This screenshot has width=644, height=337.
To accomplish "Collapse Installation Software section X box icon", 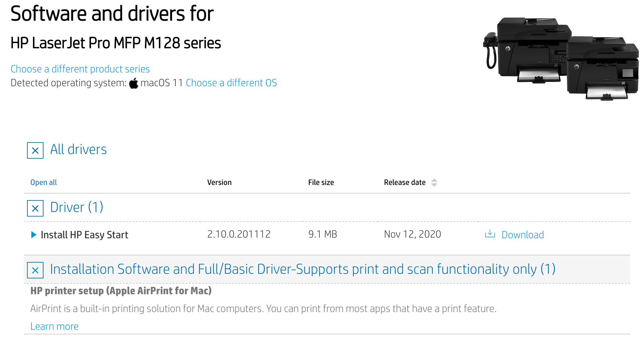I will (x=35, y=270).
